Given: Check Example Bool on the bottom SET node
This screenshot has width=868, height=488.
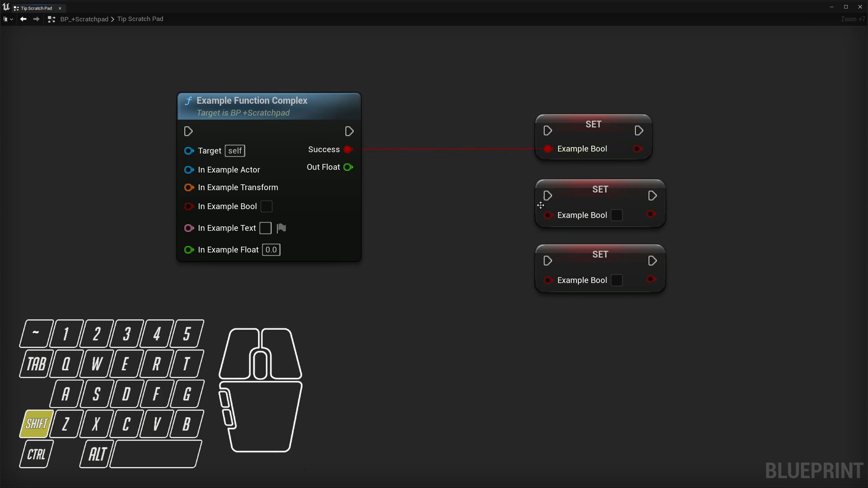Looking at the screenshot, I should [x=617, y=280].
